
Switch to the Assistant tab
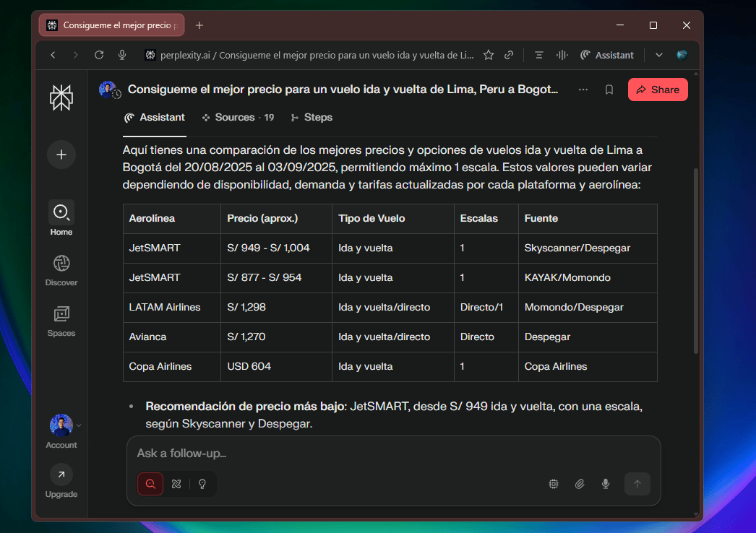coord(155,118)
